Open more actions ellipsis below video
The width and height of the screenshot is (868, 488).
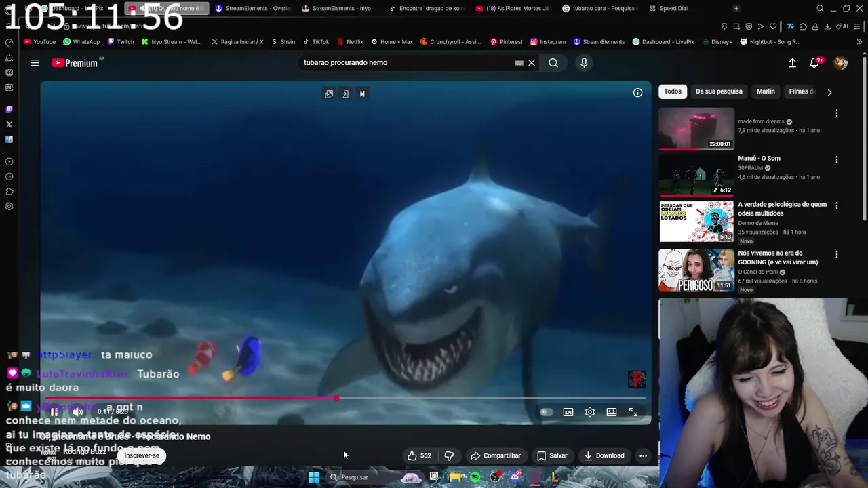point(643,455)
